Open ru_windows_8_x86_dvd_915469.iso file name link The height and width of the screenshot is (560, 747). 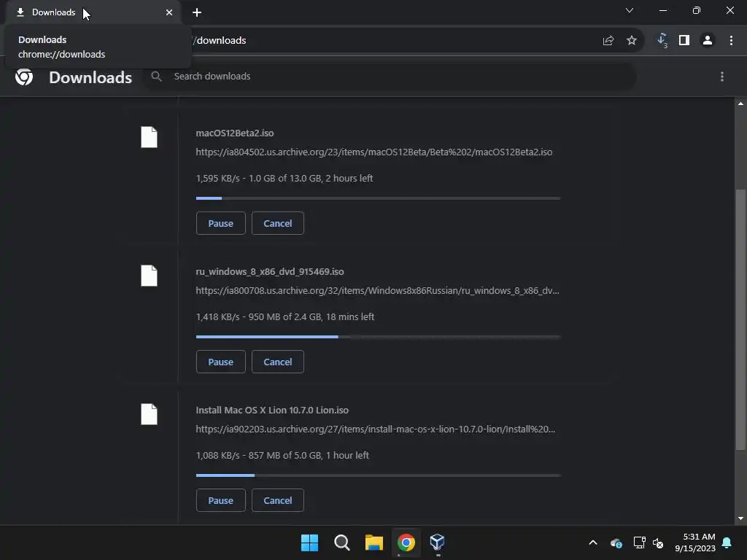[x=270, y=272]
